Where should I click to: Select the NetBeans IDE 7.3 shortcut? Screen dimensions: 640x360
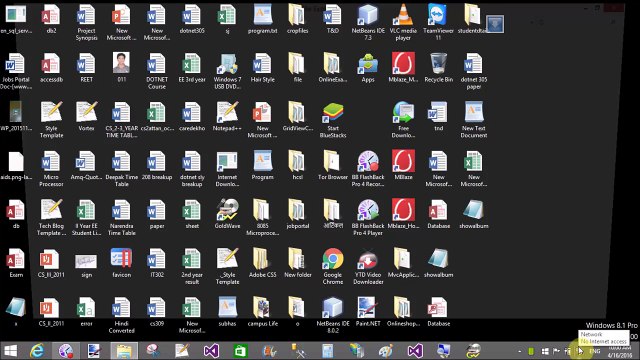coord(368,15)
